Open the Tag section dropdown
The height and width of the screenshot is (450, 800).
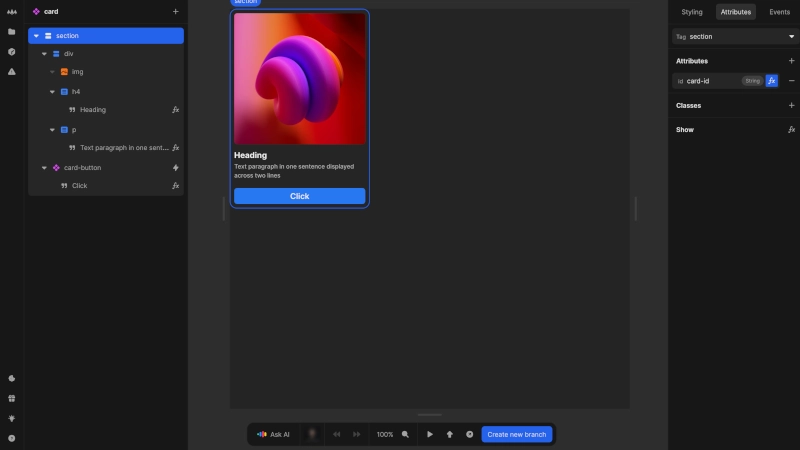click(x=735, y=37)
